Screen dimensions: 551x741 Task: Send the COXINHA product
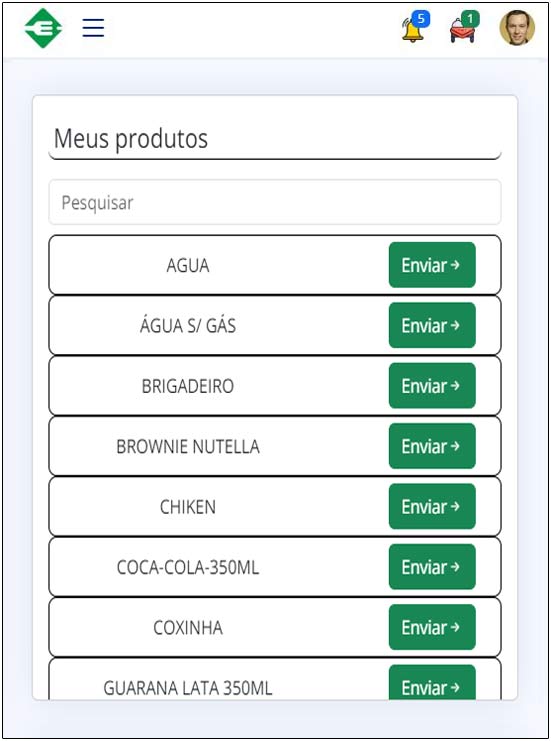pos(432,627)
